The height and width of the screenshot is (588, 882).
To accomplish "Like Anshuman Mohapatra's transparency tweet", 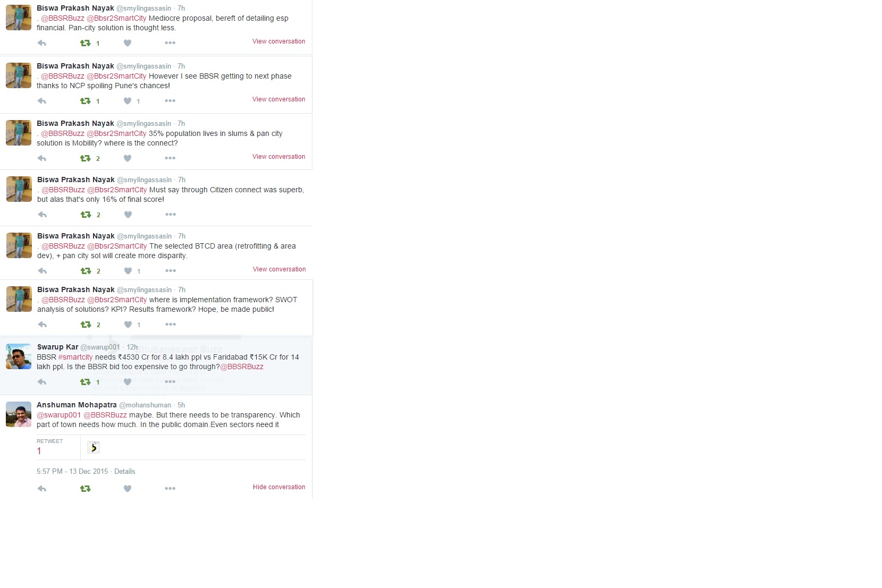I will [128, 489].
